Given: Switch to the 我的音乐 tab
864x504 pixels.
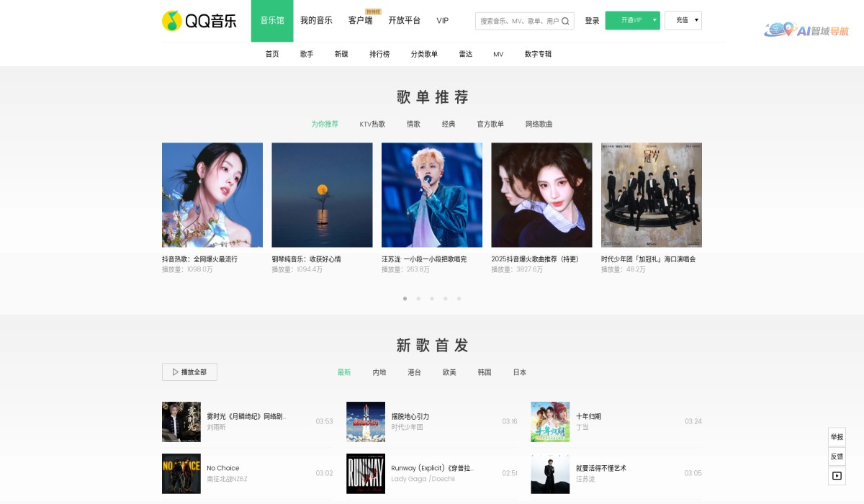Looking at the screenshot, I should coord(317,20).
